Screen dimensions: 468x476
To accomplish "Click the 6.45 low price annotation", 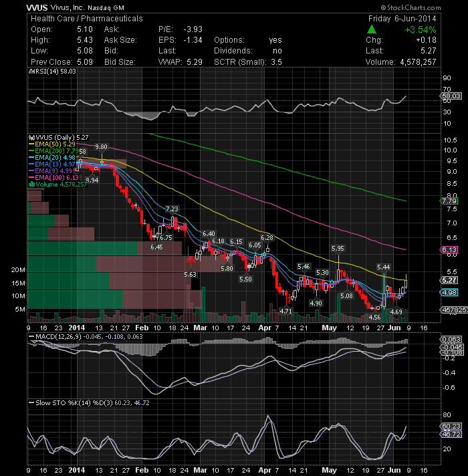I will coord(156,247).
